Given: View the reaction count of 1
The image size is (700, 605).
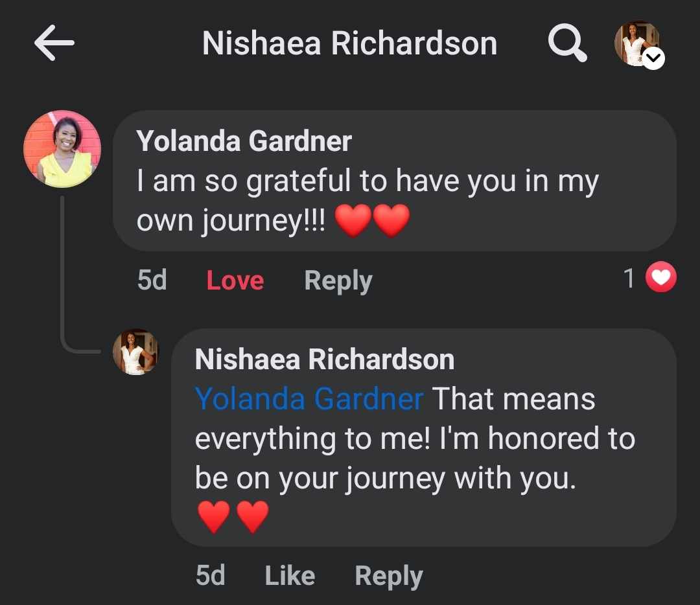Looking at the screenshot, I should 628,279.
